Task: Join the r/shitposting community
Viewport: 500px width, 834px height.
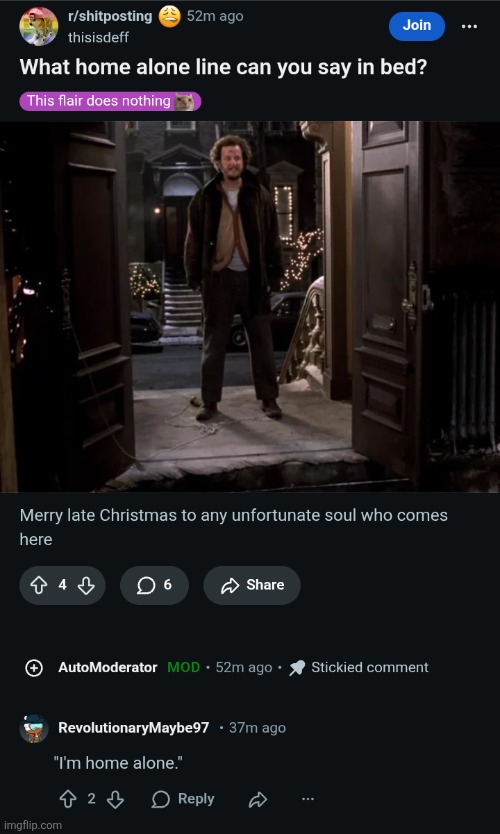Action: (x=416, y=26)
